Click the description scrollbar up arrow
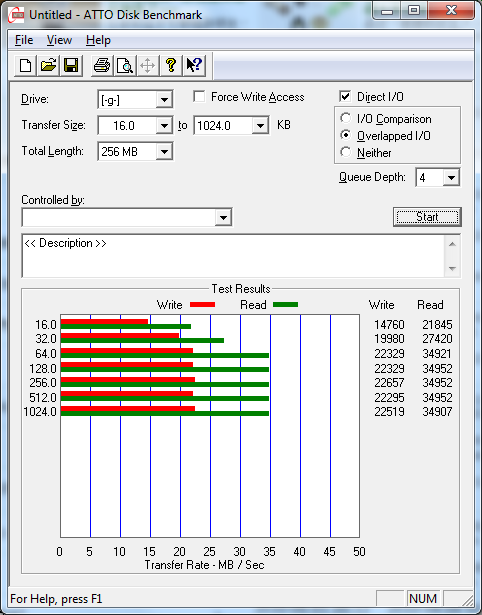 pyautogui.click(x=452, y=244)
